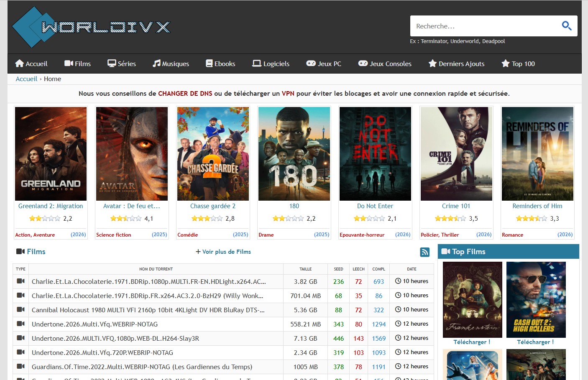
Task: Click the Accueil breadcrumb link
Action: pyautogui.click(x=26, y=79)
